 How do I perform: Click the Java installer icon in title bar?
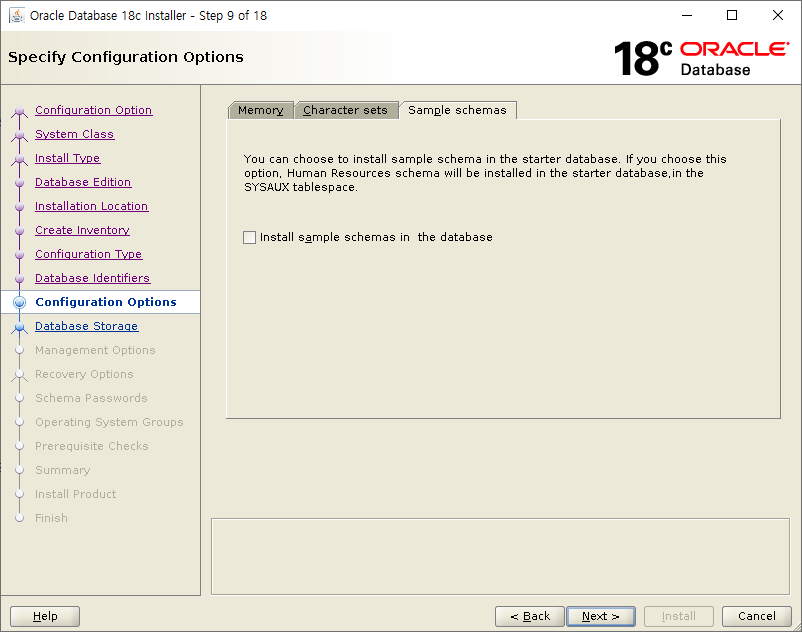tap(17, 15)
